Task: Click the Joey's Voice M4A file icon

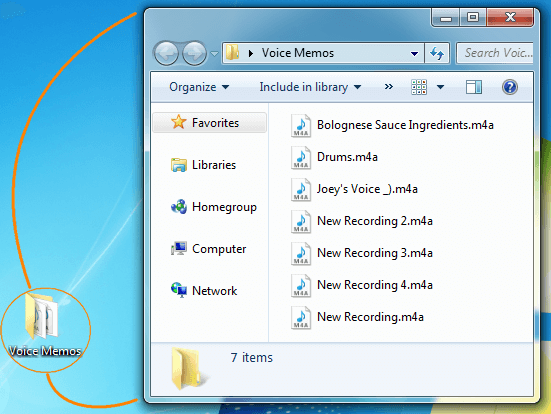Action: point(301,189)
